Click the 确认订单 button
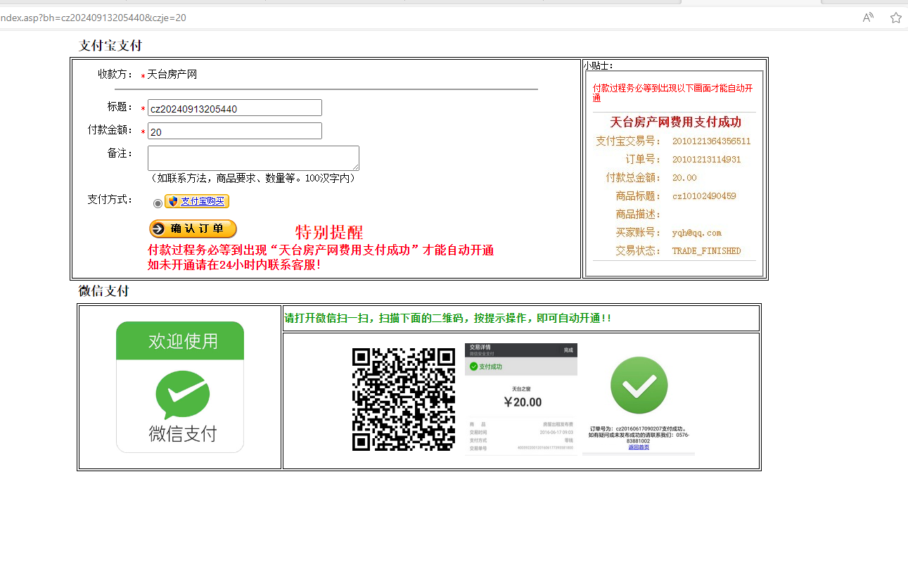 [x=193, y=229]
